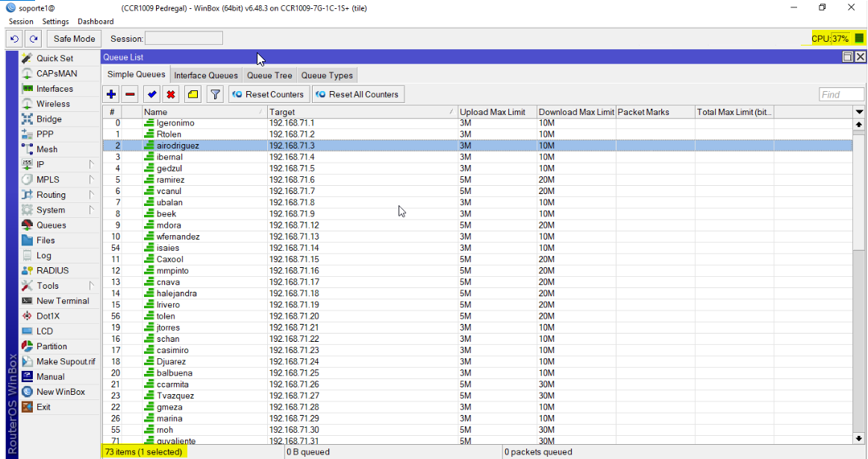Click the funnel filter icon
868x459 pixels.
click(215, 94)
